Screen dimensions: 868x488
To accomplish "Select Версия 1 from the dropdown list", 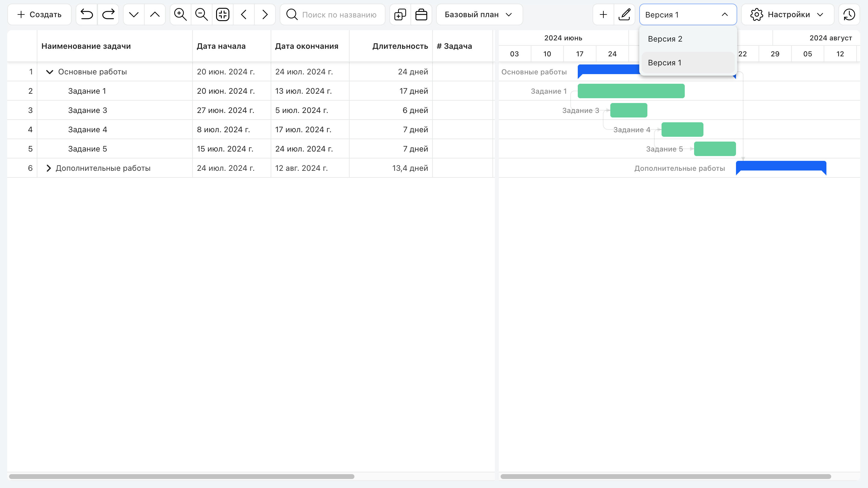I will click(x=688, y=63).
